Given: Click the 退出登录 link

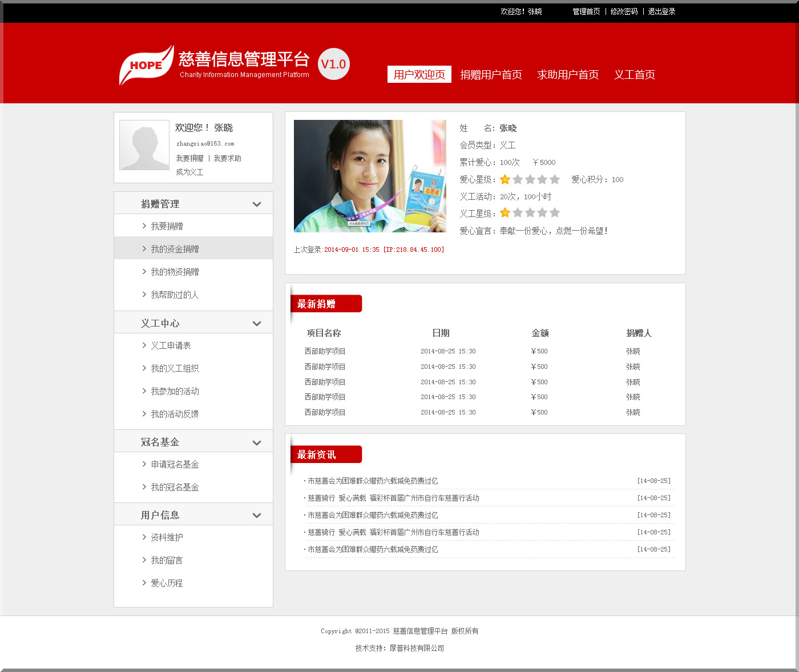Looking at the screenshot, I should pos(661,11).
